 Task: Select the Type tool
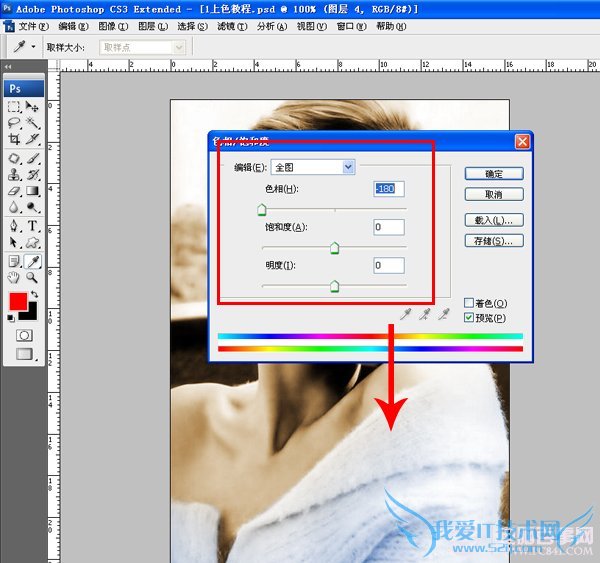pos(33,226)
